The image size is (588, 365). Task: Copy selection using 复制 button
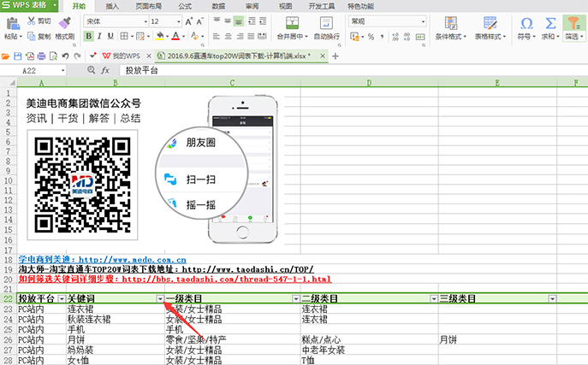point(39,36)
